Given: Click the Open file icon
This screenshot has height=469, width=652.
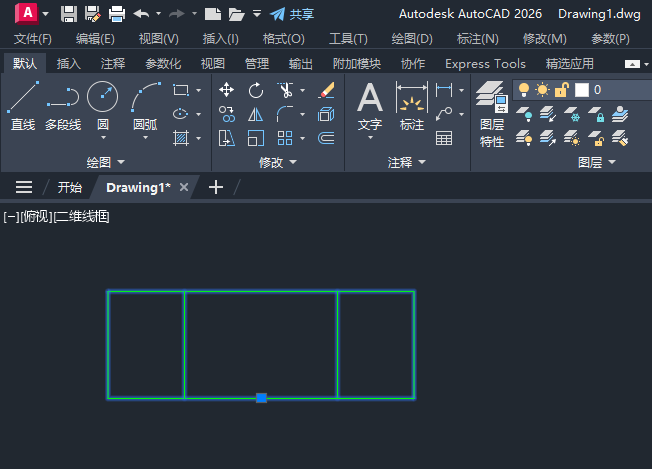Looking at the screenshot, I should [236, 14].
